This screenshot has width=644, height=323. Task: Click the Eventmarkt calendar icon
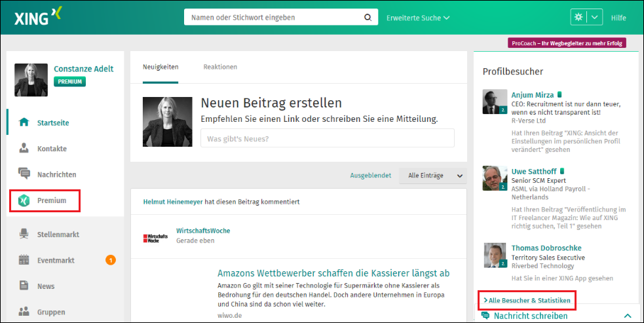click(24, 259)
